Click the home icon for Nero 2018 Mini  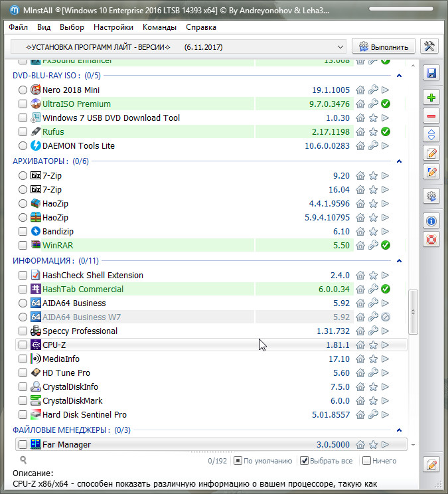pyautogui.click(x=360, y=90)
